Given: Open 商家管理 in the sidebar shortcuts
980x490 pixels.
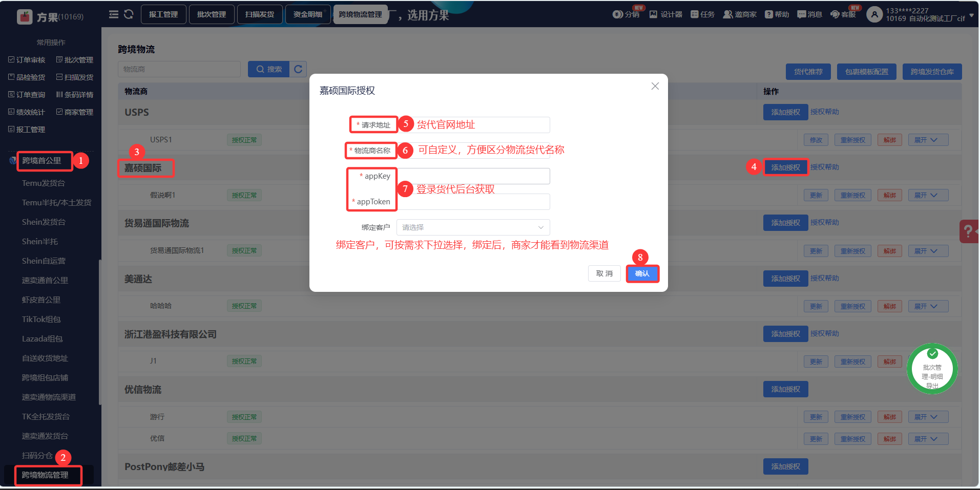Looking at the screenshot, I should click(75, 112).
